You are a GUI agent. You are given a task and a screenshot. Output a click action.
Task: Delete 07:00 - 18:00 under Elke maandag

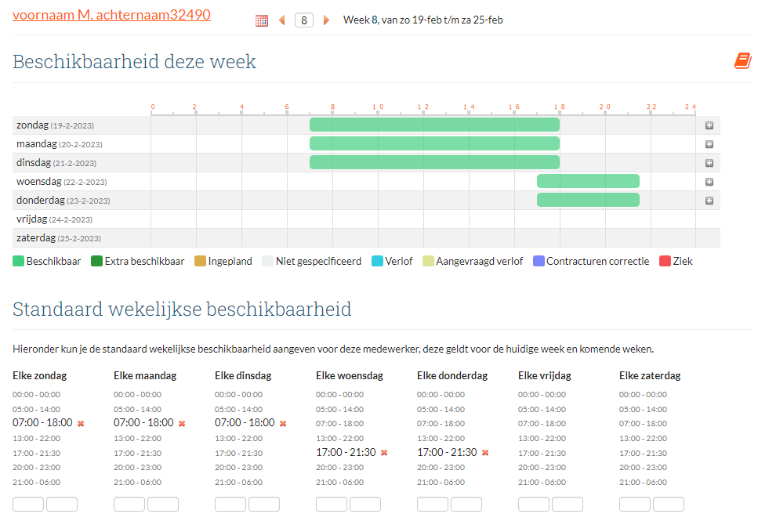[x=182, y=424]
